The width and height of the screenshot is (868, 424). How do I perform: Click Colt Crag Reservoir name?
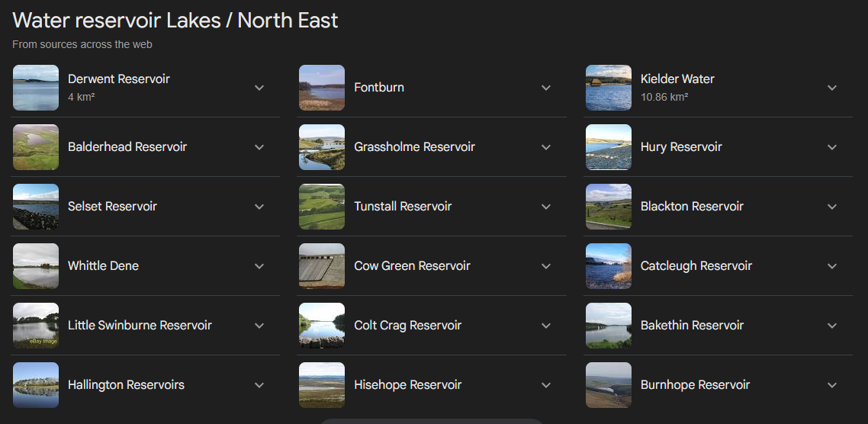407,326
